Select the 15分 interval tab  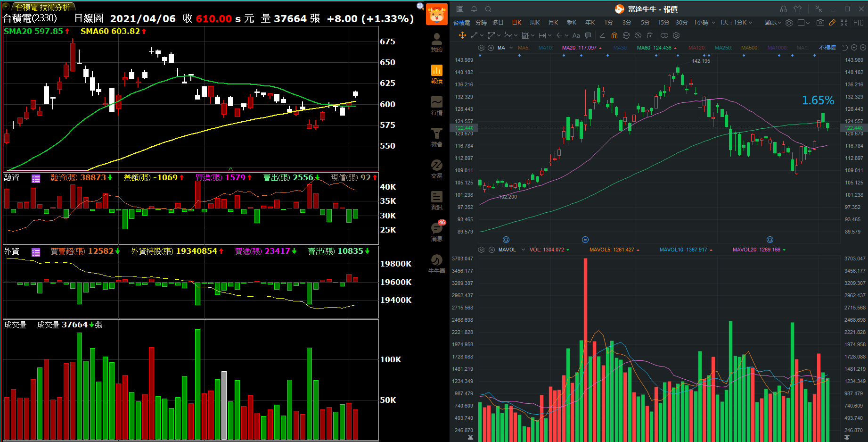(663, 23)
